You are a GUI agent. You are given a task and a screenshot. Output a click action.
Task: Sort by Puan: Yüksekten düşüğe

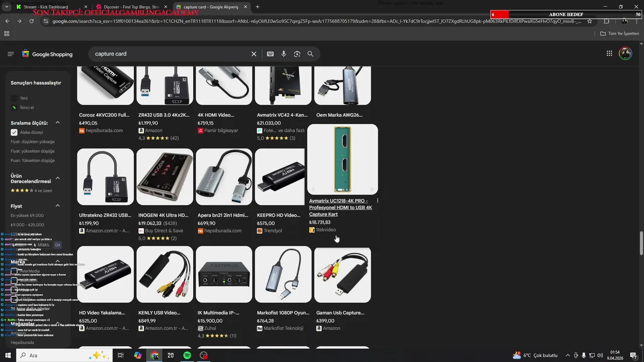pos(33,161)
